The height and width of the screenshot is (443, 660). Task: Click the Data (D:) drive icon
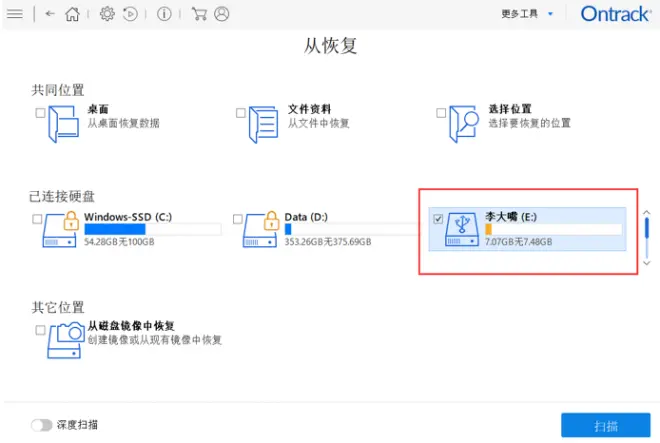tap(260, 231)
